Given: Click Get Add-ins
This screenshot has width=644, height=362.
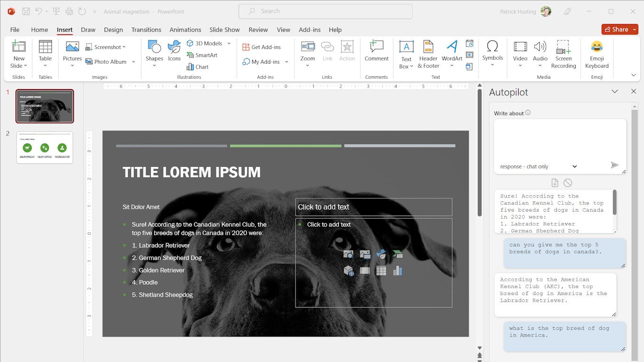Looking at the screenshot, I should pyautogui.click(x=262, y=47).
